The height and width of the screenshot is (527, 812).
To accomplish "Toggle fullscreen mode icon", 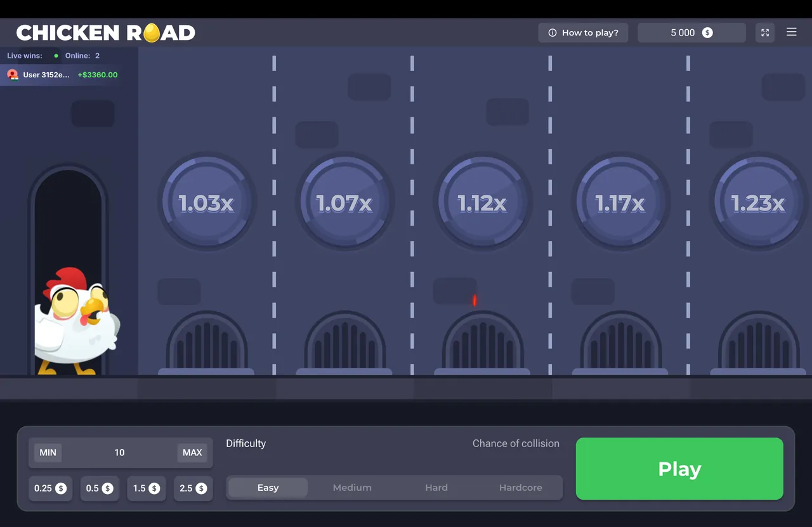I will [x=765, y=32].
